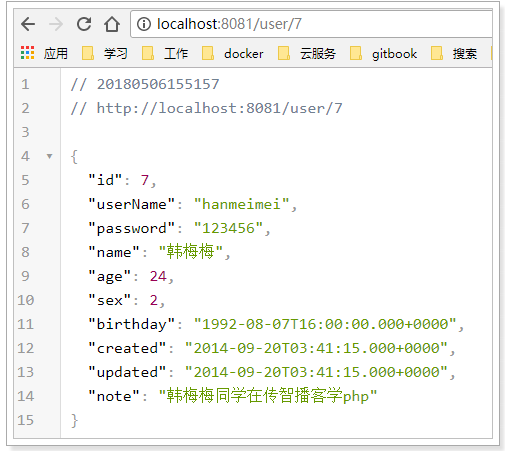The width and height of the screenshot is (508, 454).
Task: Open the docker bookmark folder
Action: tap(233, 53)
